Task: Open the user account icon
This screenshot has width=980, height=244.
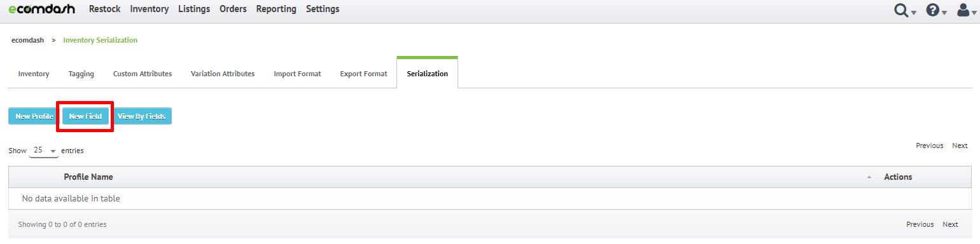Action: [x=963, y=10]
